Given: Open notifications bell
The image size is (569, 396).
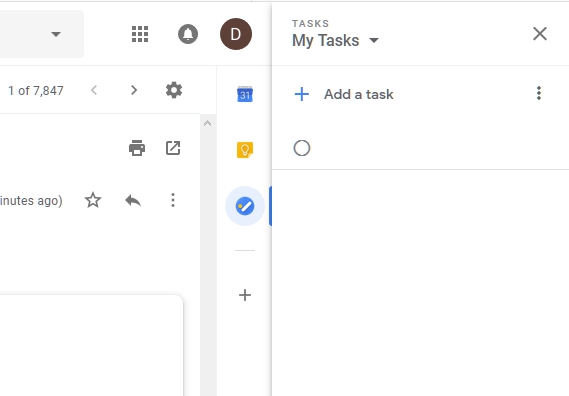Looking at the screenshot, I should [188, 34].
